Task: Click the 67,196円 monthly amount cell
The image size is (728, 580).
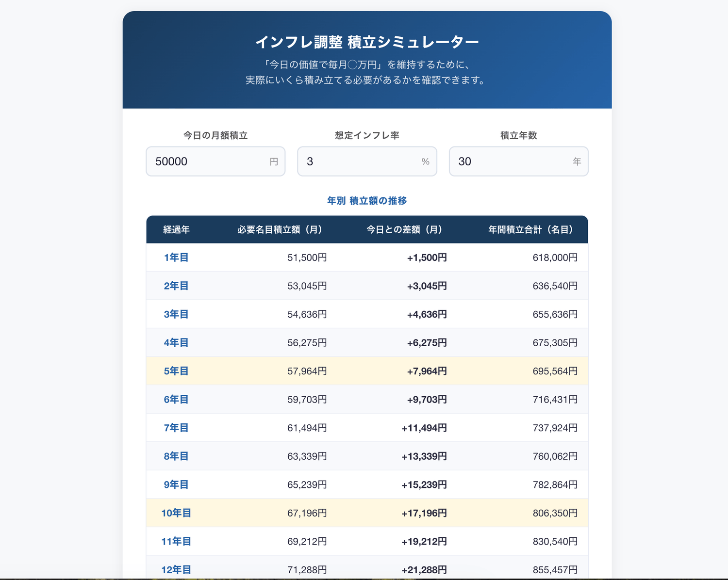Action: [x=307, y=513]
